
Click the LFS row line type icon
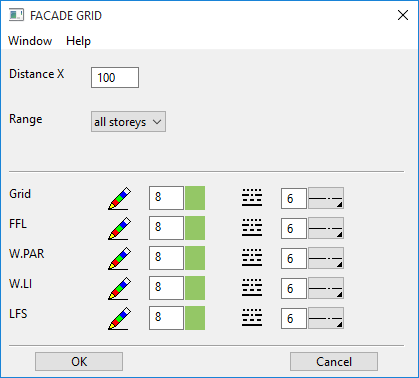click(x=252, y=318)
